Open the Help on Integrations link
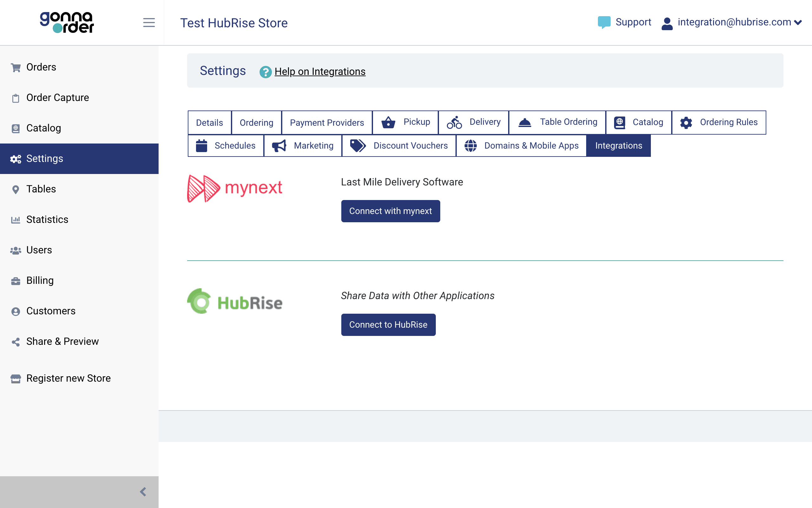The image size is (812, 508). 320,71
